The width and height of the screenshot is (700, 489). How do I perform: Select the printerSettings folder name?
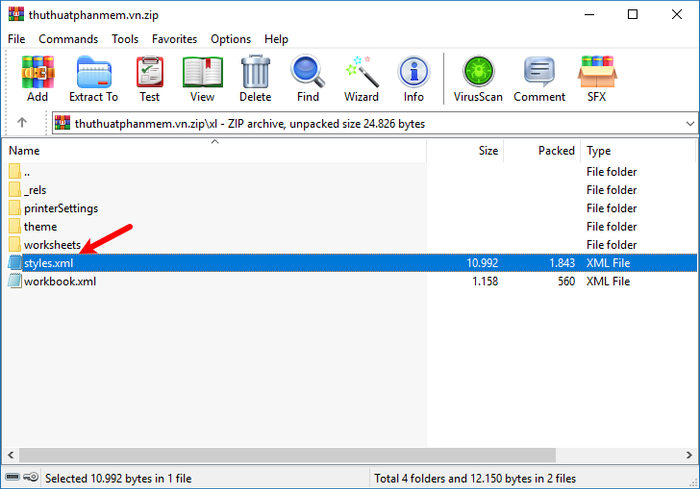click(x=61, y=208)
